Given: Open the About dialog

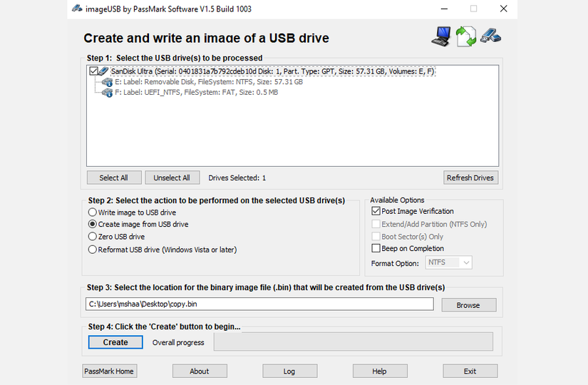Looking at the screenshot, I should click(x=200, y=371).
